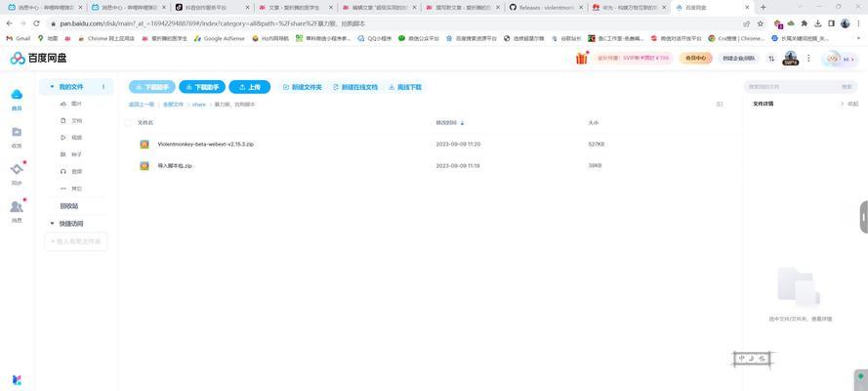Screen dimensions: 868x391
Task: Switch file list view mode icon
Action: click(x=719, y=104)
